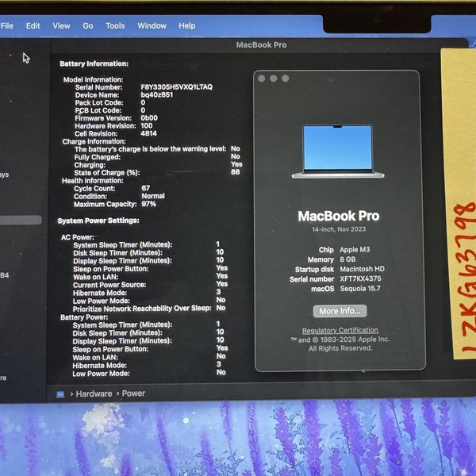The image size is (476, 476).
Task: Click the AC Power label
Action: tap(78, 237)
